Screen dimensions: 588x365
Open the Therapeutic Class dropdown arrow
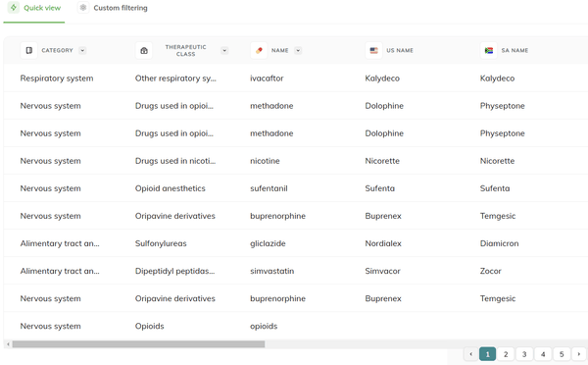224,50
